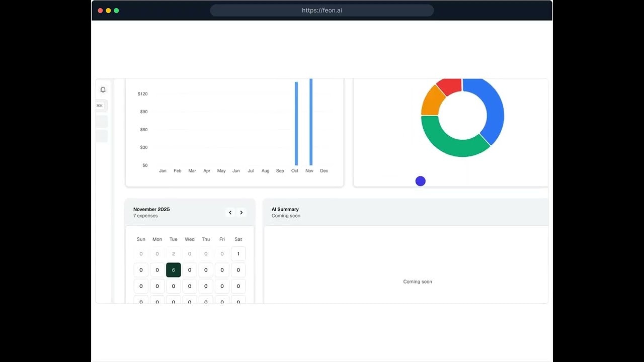Click 'Coming soon' under AI Summary title
The image size is (644, 362).
(x=286, y=216)
